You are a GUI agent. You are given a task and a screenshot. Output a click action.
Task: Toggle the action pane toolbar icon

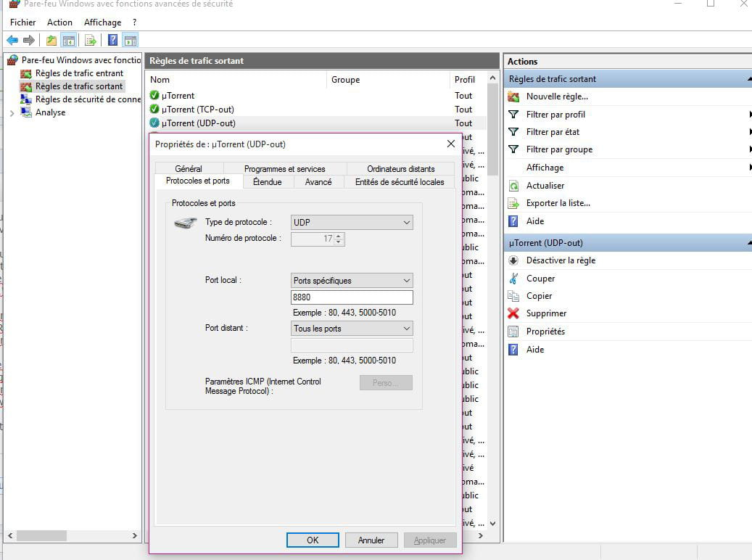[130, 41]
